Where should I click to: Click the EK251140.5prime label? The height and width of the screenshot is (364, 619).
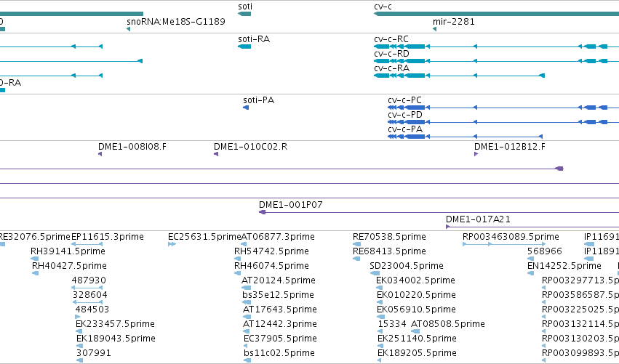[417, 339]
